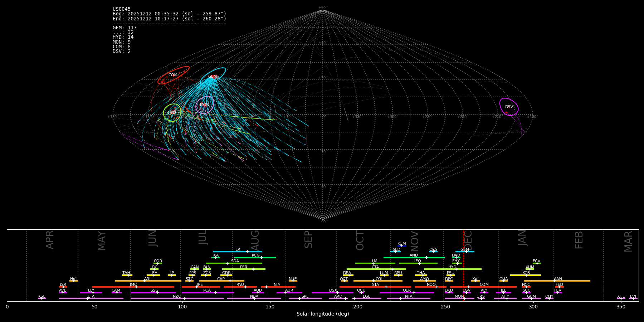
Task: Click the NOO shower bar
Action: click(x=431, y=287)
